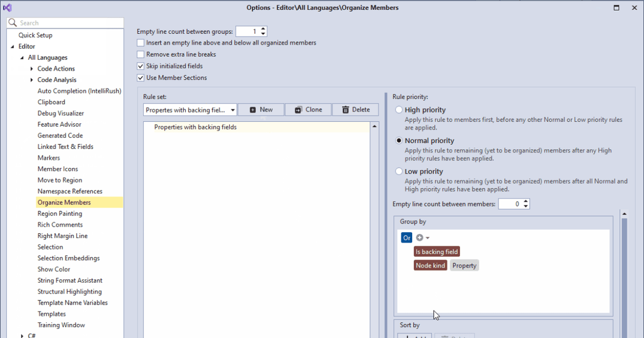644x338 pixels.
Task: Select Feature Advisor item
Action: coord(60,124)
